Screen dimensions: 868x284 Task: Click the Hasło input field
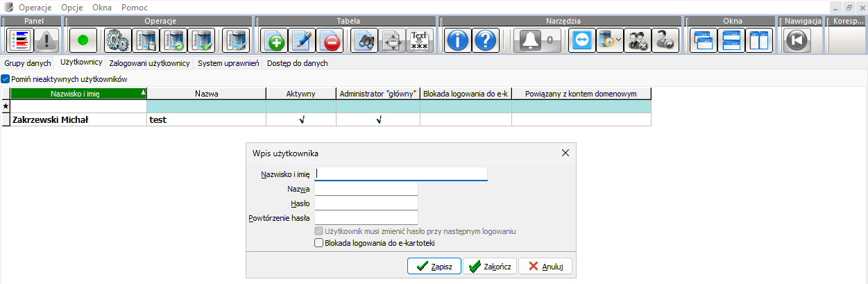pyautogui.click(x=366, y=203)
